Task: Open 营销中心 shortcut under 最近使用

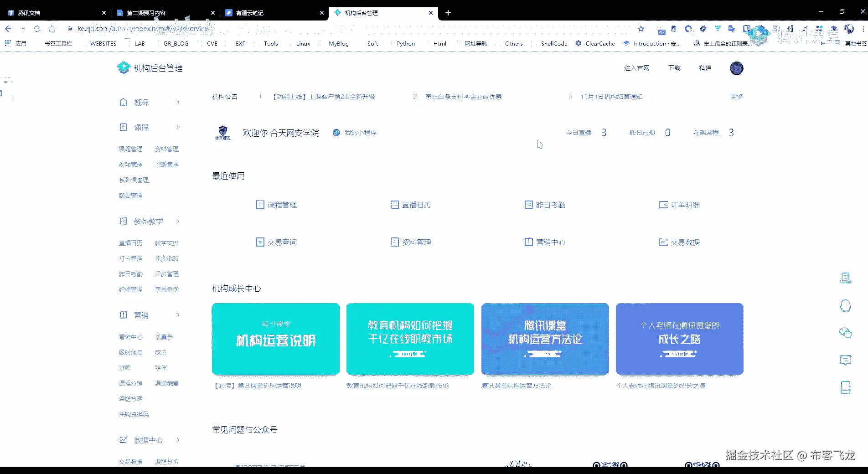Action: [x=545, y=242]
